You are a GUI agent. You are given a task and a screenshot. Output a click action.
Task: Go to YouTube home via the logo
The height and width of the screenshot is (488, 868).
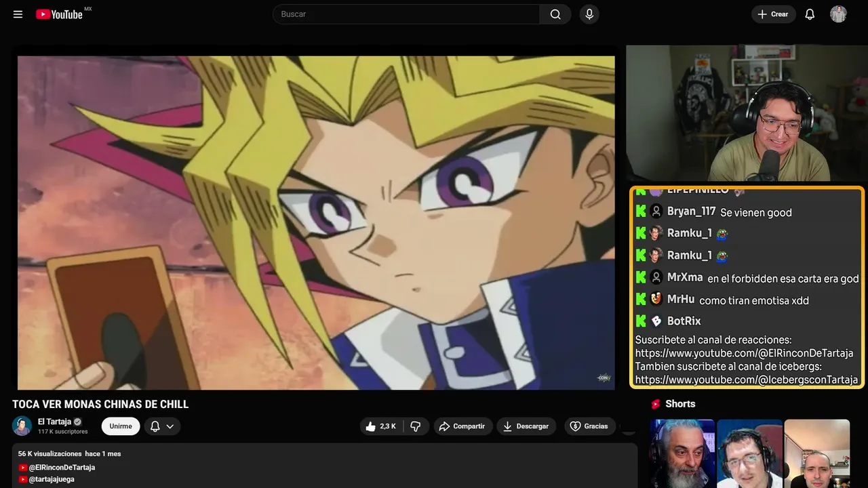click(60, 14)
